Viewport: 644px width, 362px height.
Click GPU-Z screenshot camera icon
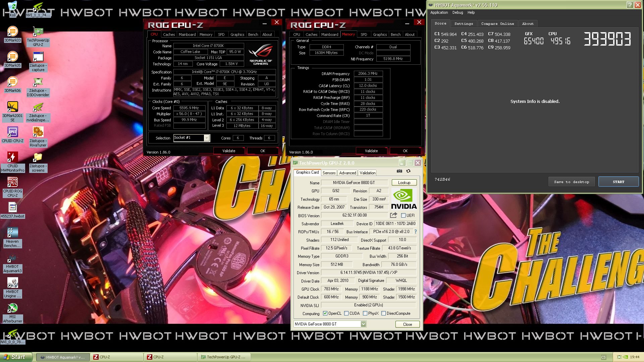pos(399,171)
